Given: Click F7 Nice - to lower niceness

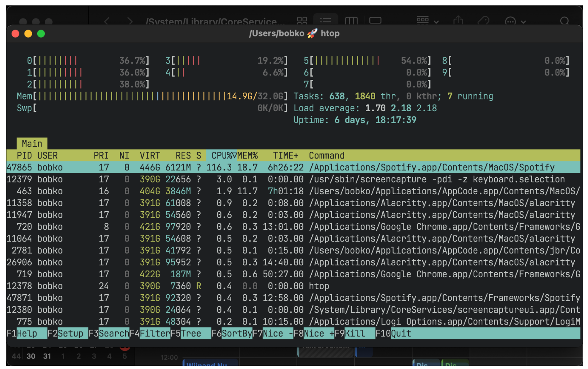Looking at the screenshot, I should (273, 333).
